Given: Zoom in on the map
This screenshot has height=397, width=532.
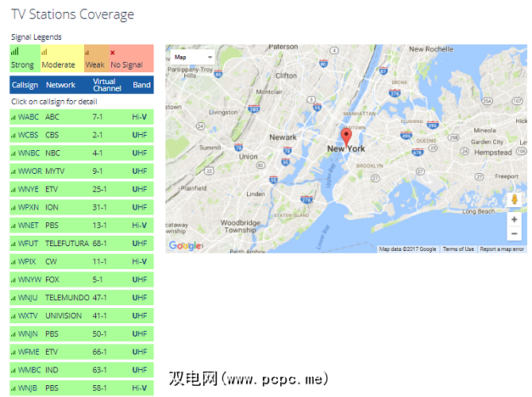Looking at the screenshot, I should point(515,219).
